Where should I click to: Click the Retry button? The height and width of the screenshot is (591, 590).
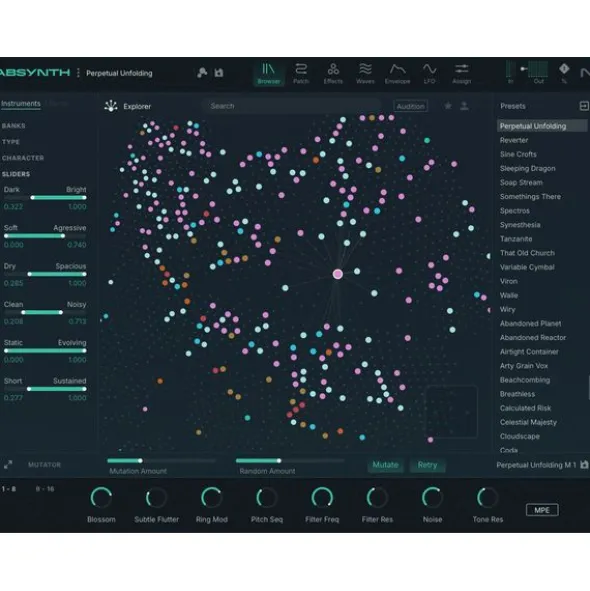[427, 465]
